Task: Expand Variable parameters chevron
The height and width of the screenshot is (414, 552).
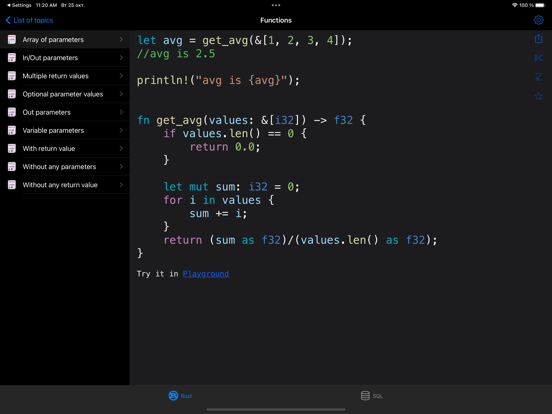Action: [121, 130]
